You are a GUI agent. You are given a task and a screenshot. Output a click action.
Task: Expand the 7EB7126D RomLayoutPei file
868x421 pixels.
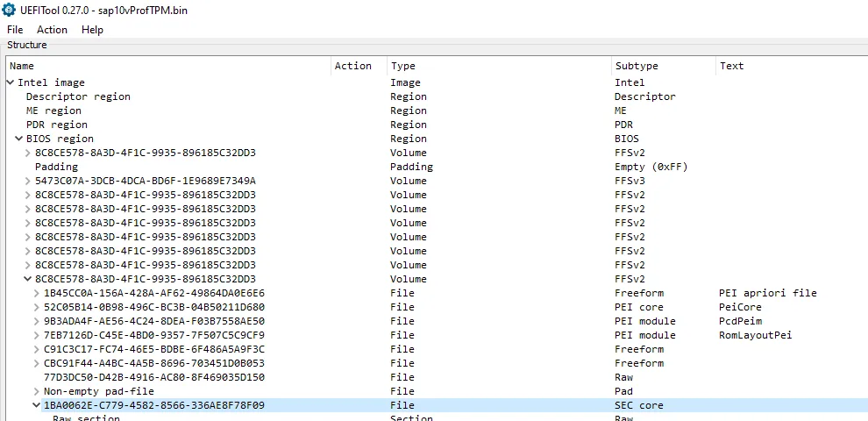(37, 335)
